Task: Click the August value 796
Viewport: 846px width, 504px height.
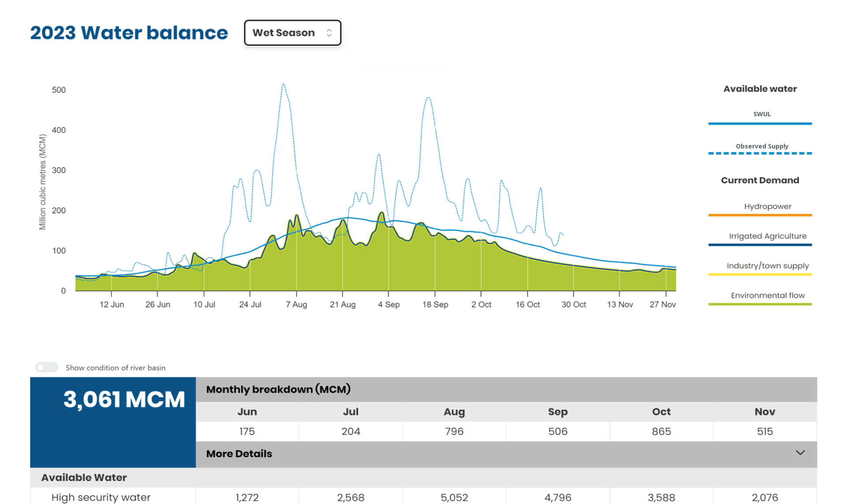Action: [x=454, y=431]
